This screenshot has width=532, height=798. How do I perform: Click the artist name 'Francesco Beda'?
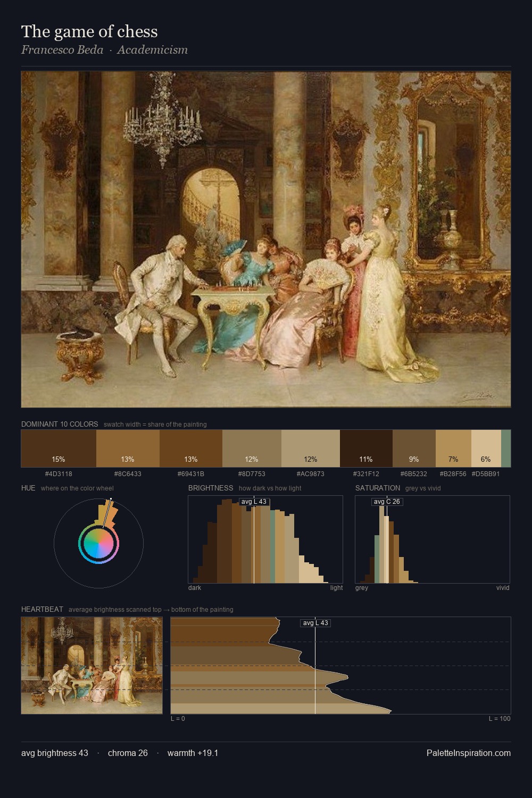pos(62,49)
